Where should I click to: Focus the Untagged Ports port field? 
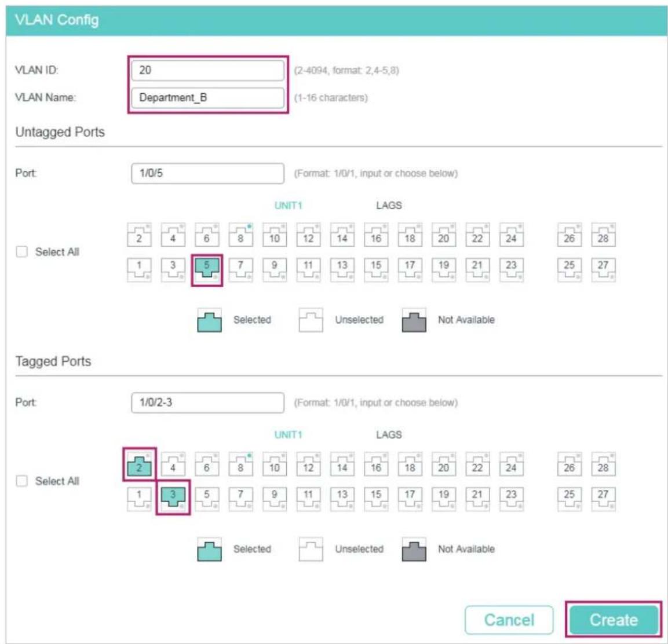point(208,173)
